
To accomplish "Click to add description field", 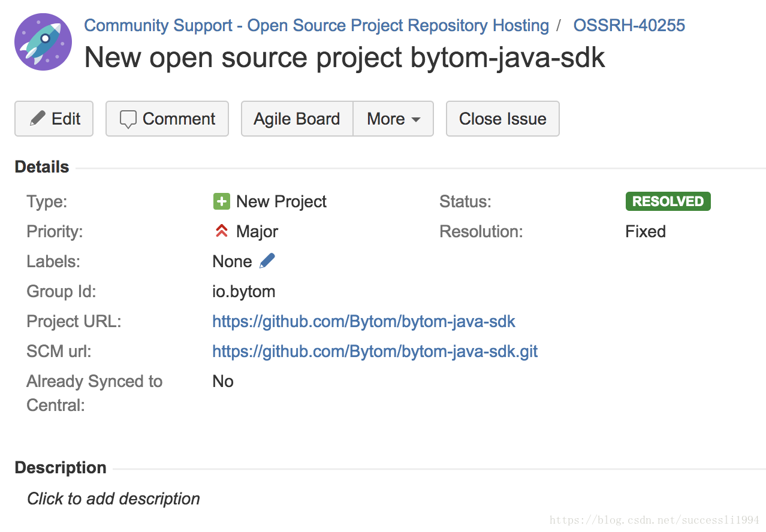I will [113, 498].
